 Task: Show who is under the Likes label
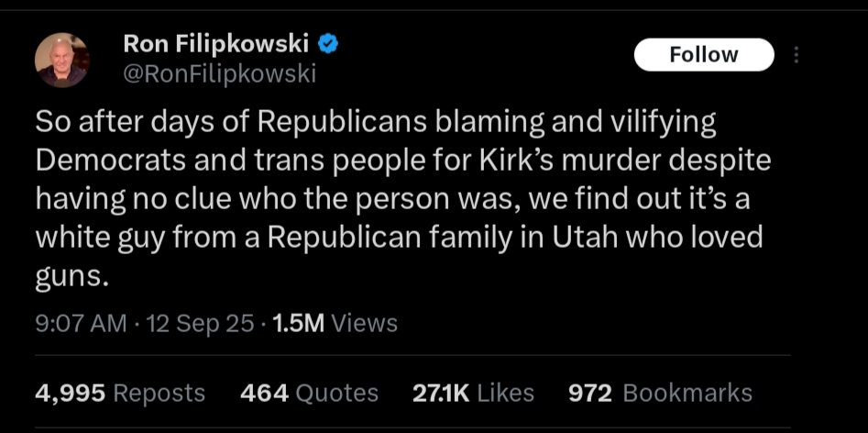point(505,394)
